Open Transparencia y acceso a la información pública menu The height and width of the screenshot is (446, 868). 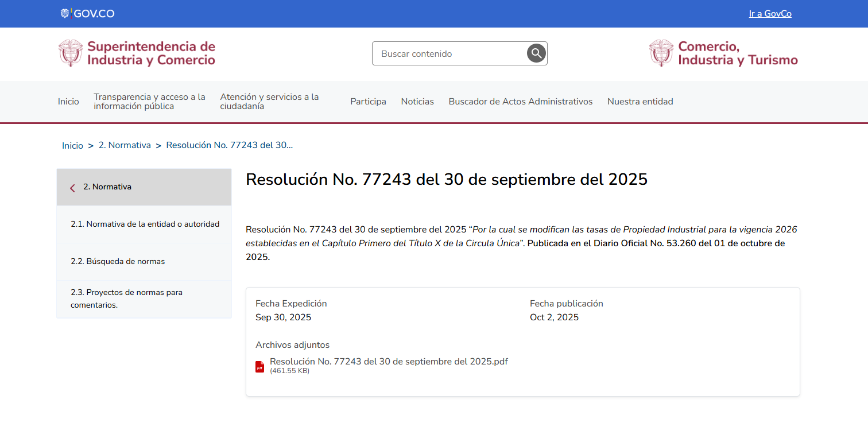149,102
